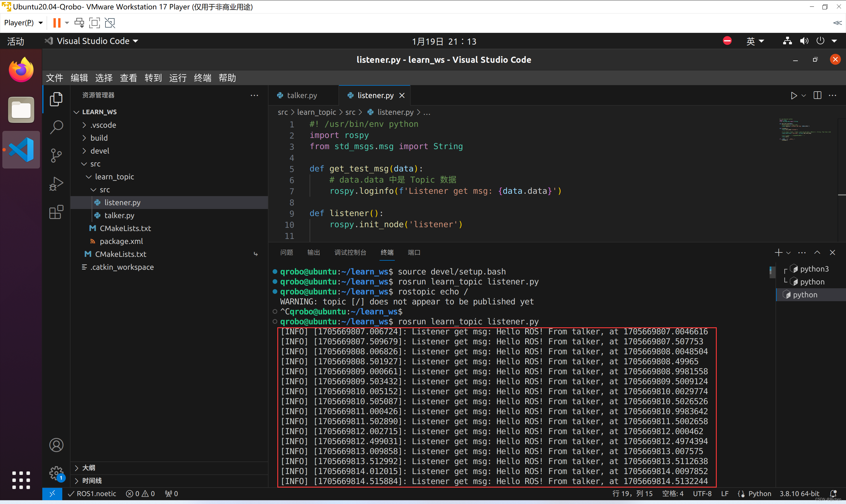Screen dimensions: 846x504
Task: Collapse the learn_topic folder
Action: [89, 177]
